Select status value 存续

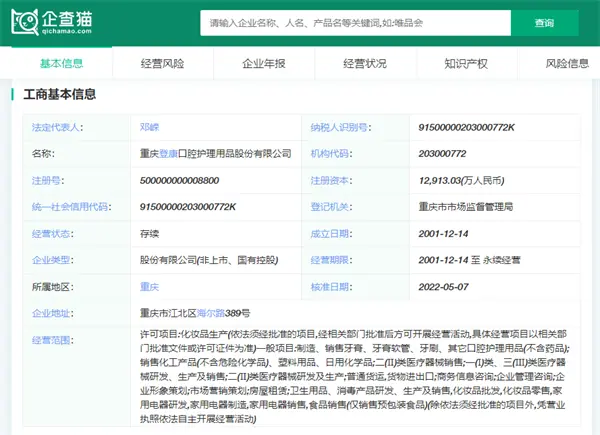point(150,234)
